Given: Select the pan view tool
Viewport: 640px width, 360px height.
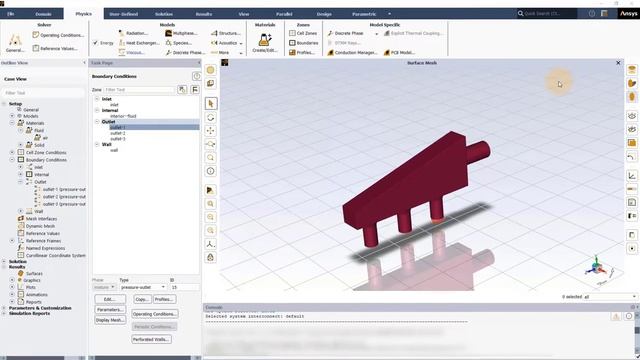Looking at the screenshot, I should pyautogui.click(x=211, y=131).
